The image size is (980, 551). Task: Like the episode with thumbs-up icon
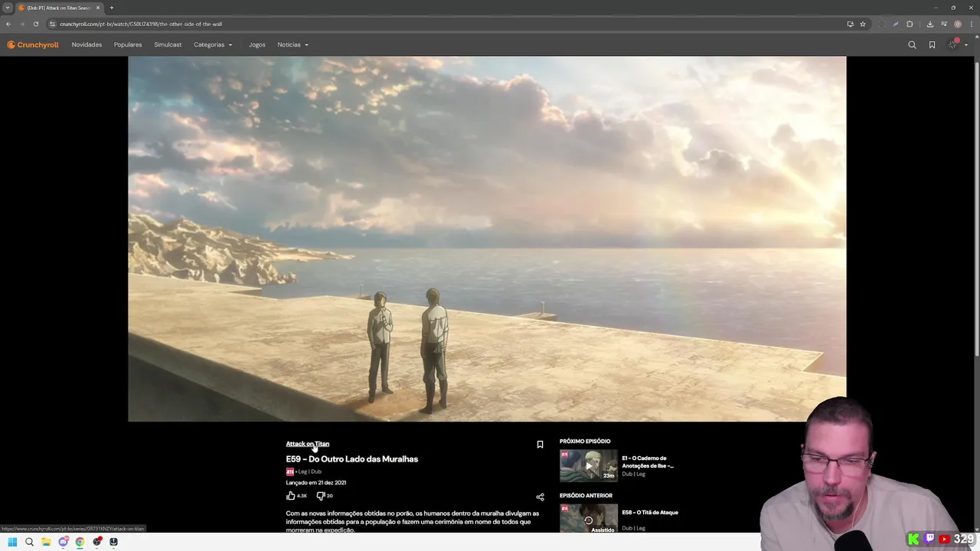pos(291,496)
